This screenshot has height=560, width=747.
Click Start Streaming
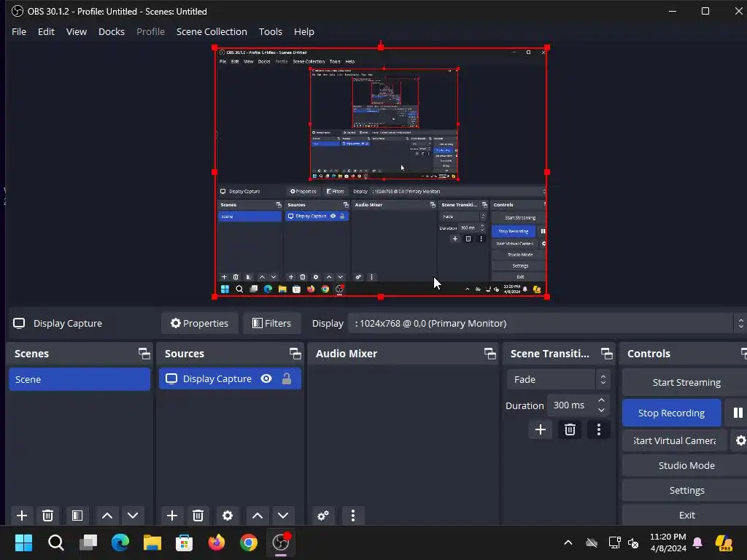pos(686,382)
